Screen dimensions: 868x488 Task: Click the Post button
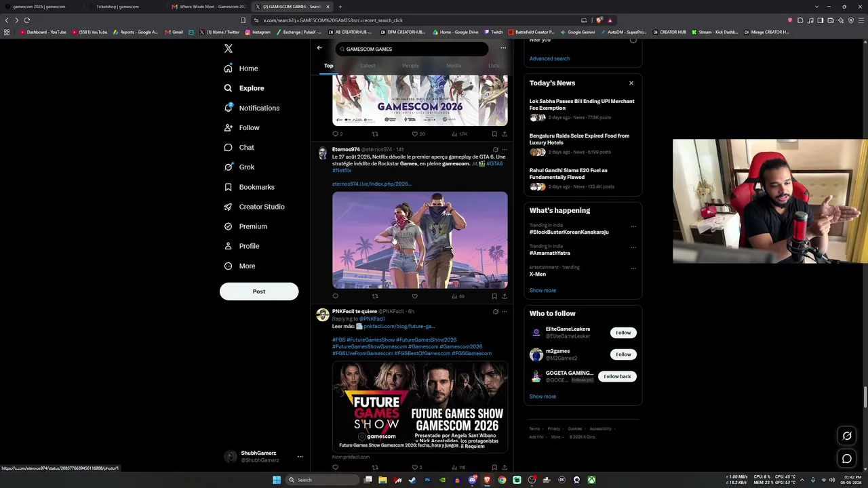(x=259, y=291)
